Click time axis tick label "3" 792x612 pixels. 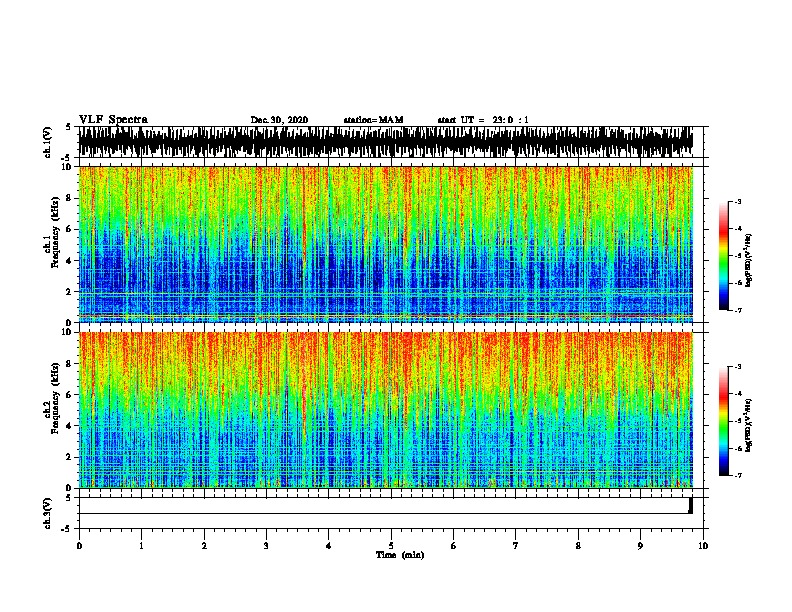[266, 546]
